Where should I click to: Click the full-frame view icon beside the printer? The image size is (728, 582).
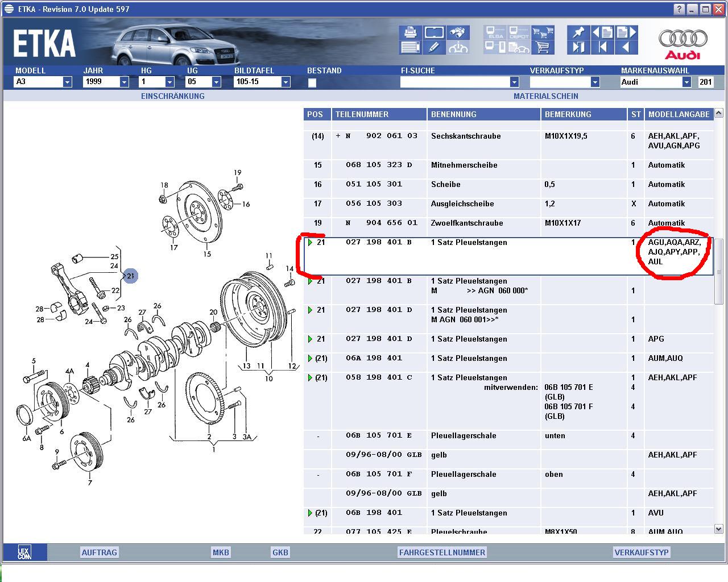434,32
